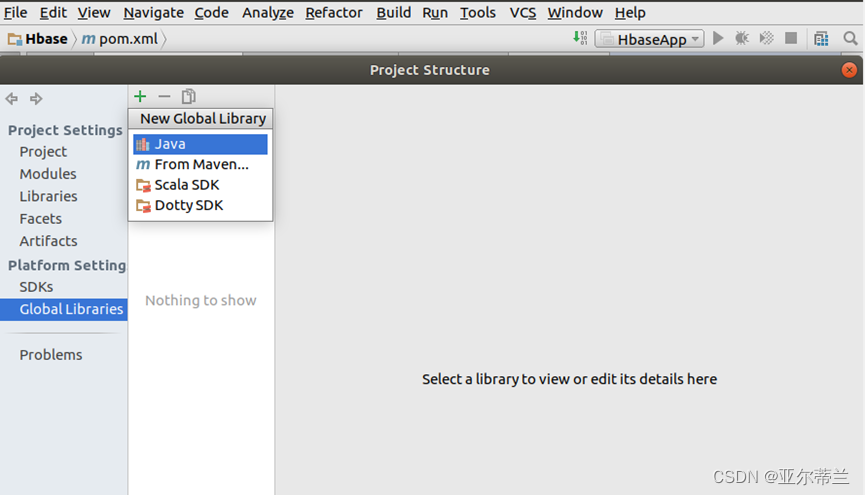Select Project in Project Settings
This screenshot has height=495, width=865.
[43, 152]
